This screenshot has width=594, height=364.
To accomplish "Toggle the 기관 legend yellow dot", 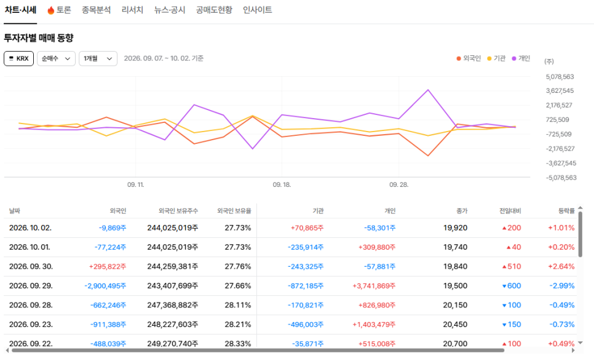I will (x=489, y=58).
